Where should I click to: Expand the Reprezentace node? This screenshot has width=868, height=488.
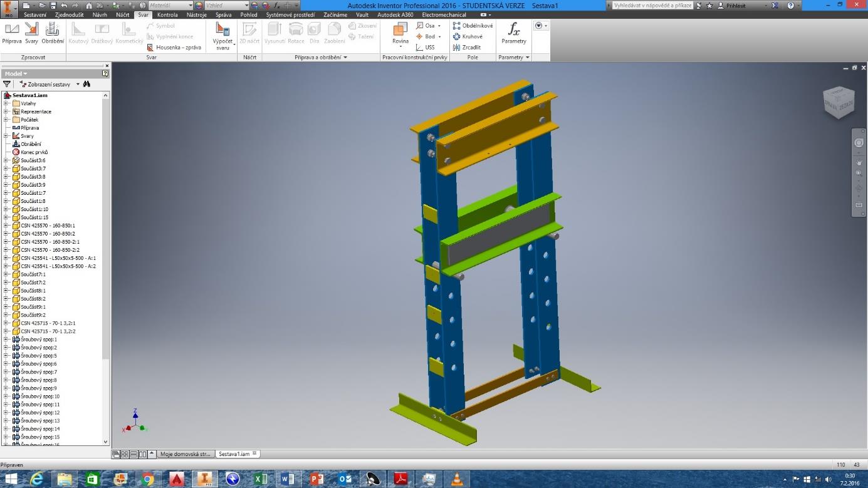[6, 112]
